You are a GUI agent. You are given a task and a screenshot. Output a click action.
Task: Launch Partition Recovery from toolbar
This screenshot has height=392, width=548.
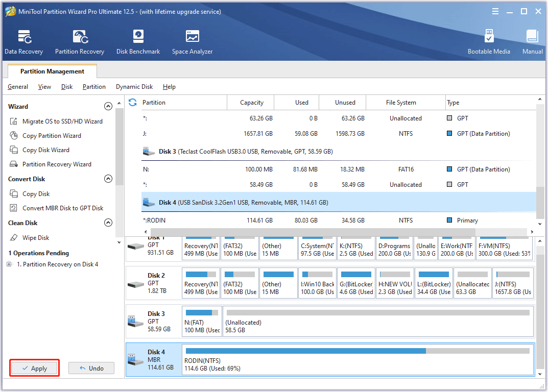tap(80, 42)
